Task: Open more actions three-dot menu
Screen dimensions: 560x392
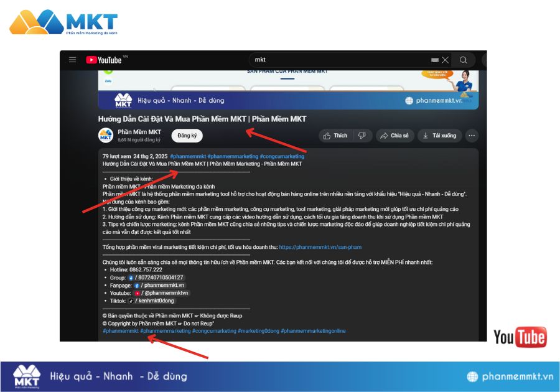Action: point(472,136)
